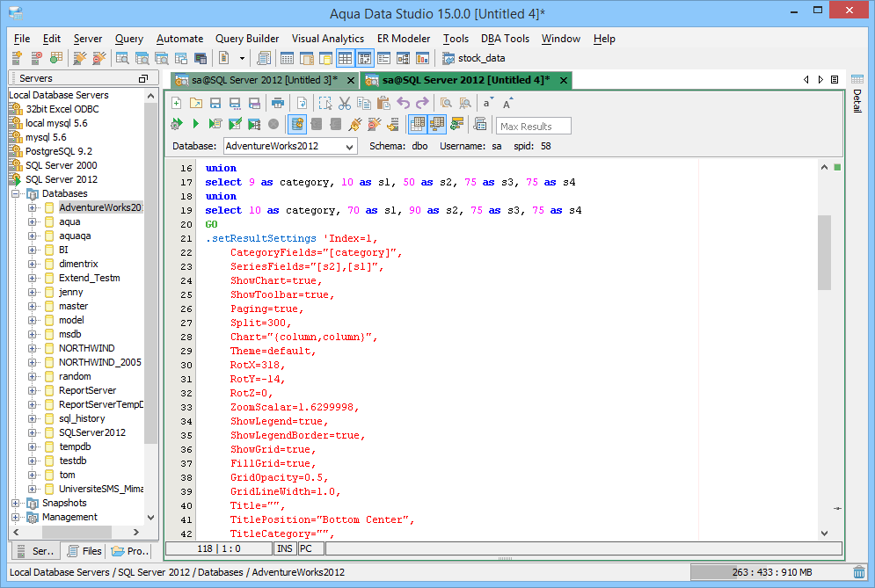Click the Paste clipboard icon
Viewport: 875px width, 588px height.
(x=383, y=103)
